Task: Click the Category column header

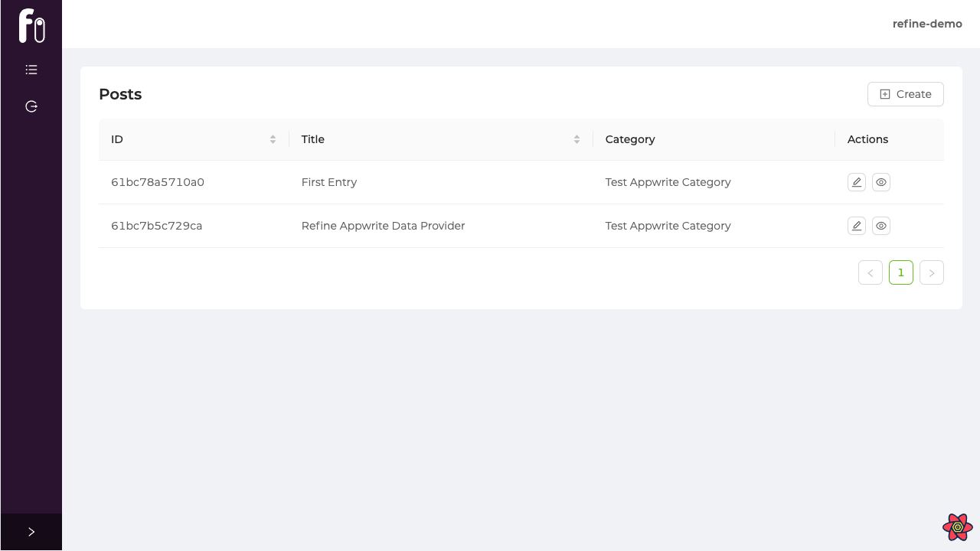Action: pos(630,139)
